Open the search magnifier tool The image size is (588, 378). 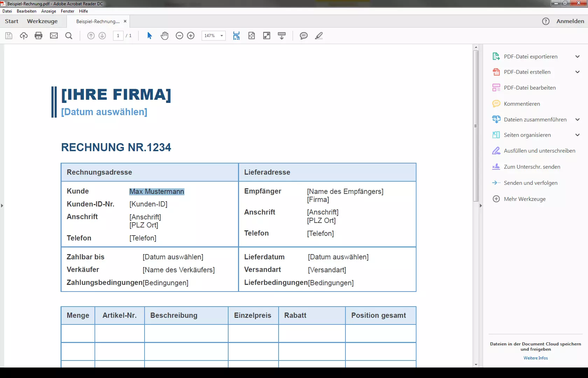pos(69,36)
